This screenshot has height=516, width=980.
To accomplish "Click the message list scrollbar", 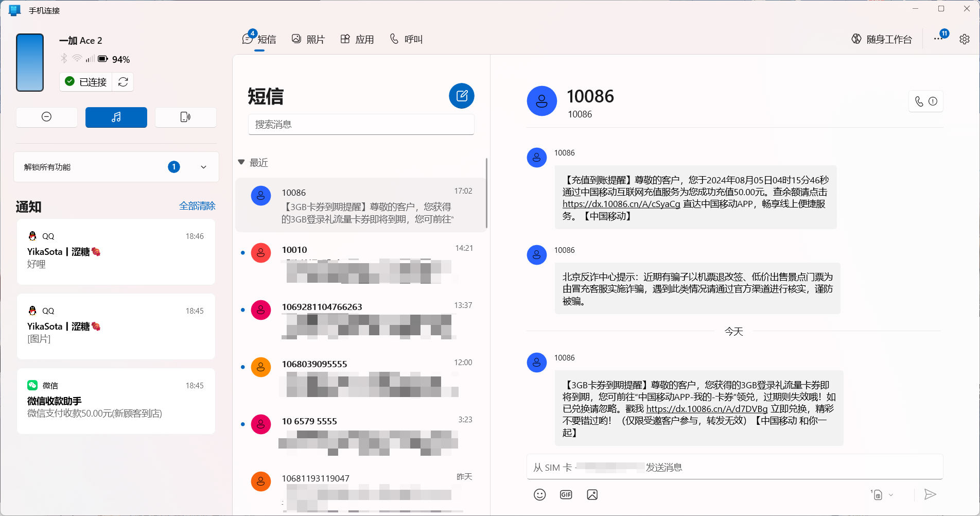I will [x=486, y=193].
